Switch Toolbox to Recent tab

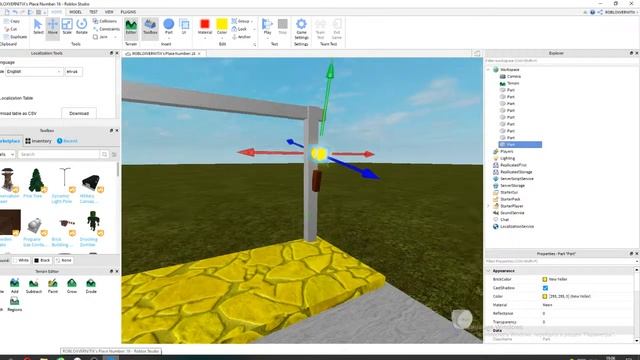67,141
